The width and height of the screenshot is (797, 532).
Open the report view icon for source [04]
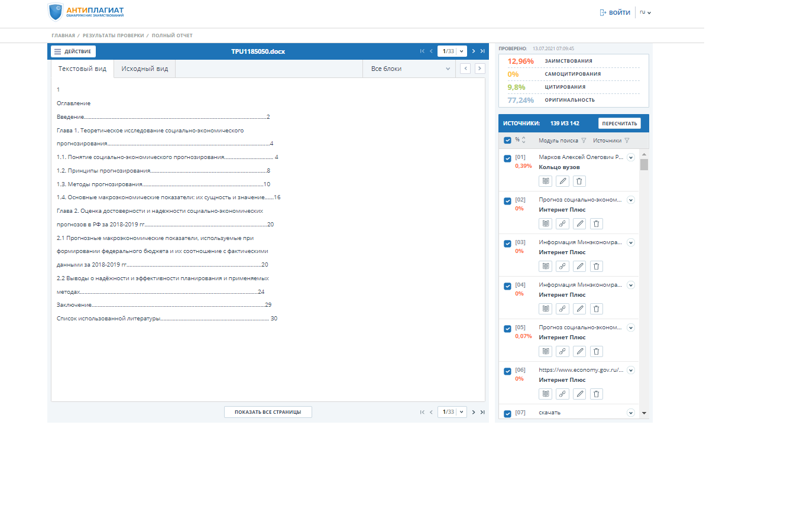coord(546,309)
